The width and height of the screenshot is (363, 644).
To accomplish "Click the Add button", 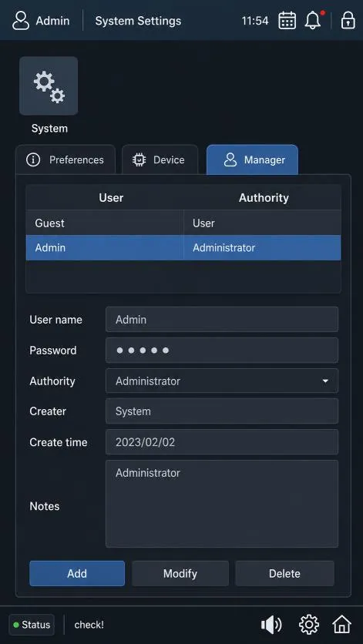I will 77,573.
